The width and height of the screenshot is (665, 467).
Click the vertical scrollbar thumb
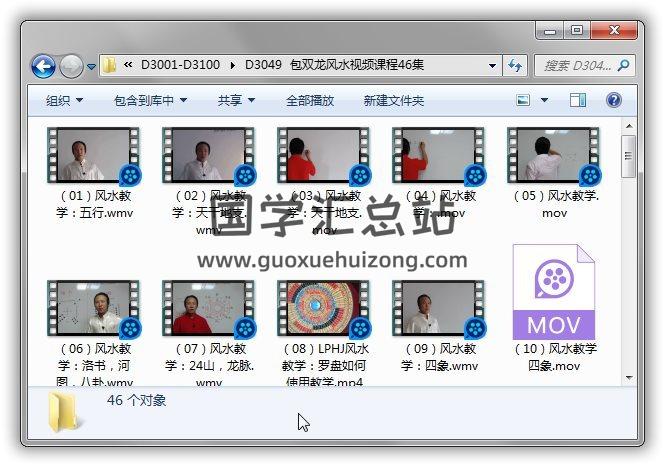(628, 154)
